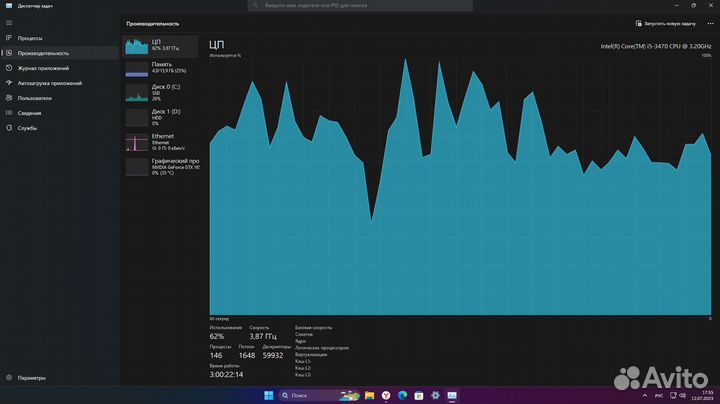Click the taskbar Поиск search box
This screenshot has width=720, height=404.
pyautogui.click(x=319, y=395)
